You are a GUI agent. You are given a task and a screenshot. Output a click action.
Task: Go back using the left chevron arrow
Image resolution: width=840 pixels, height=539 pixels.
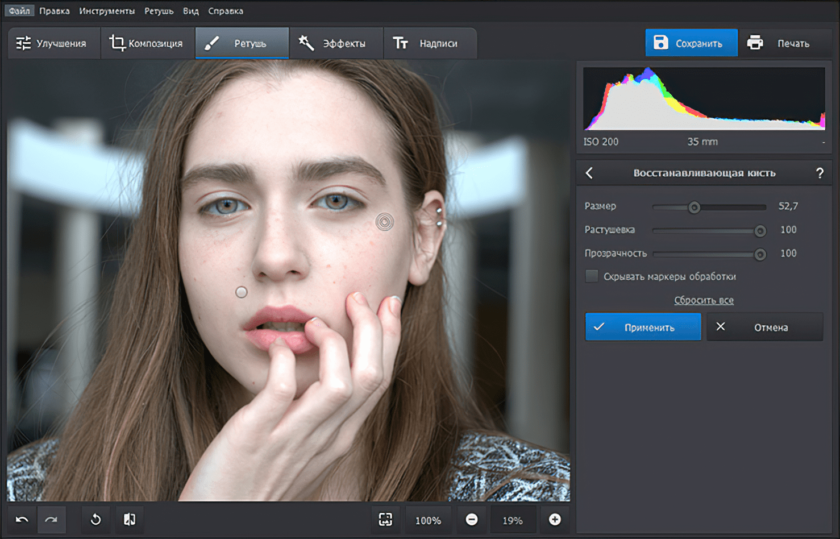(x=589, y=173)
